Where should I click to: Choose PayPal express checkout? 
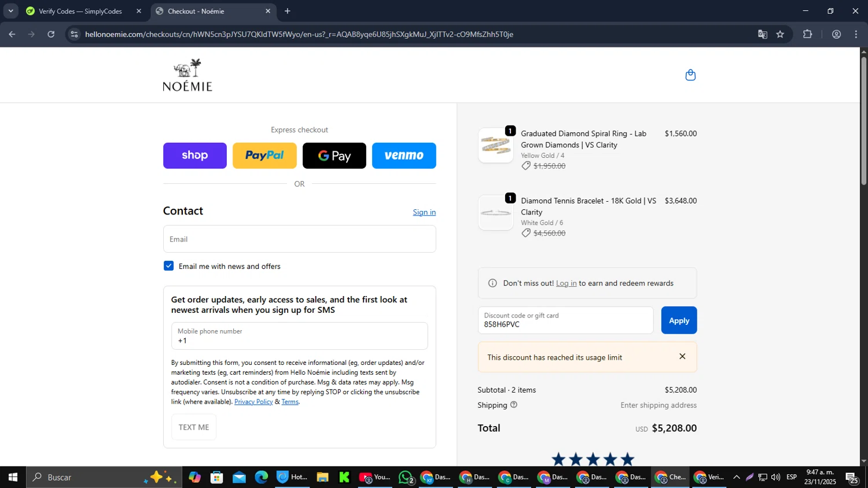click(x=264, y=156)
